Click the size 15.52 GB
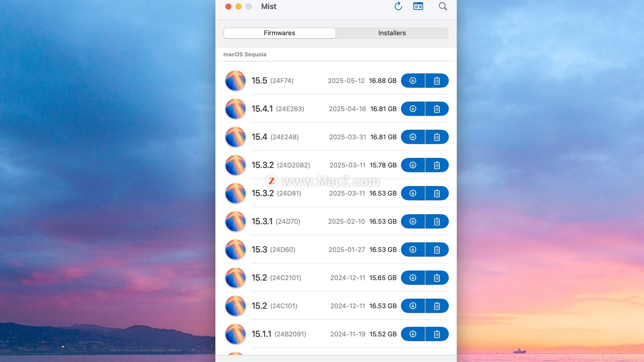The width and height of the screenshot is (644, 362). click(x=383, y=334)
